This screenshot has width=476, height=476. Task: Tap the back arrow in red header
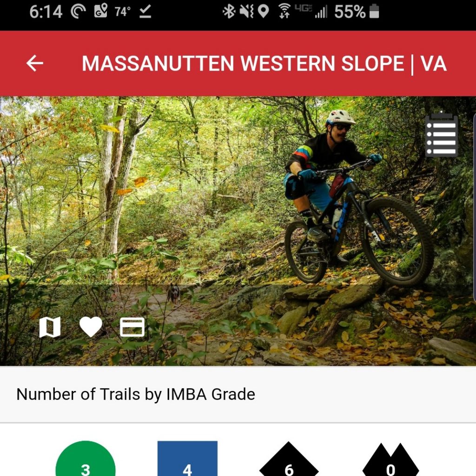pyautogui.click(x=35, y=63)
